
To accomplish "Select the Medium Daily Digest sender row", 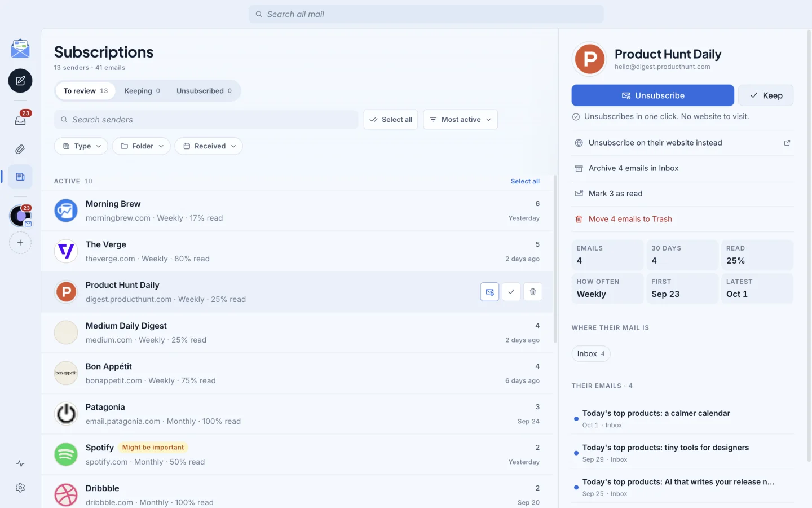I will 297,332.
